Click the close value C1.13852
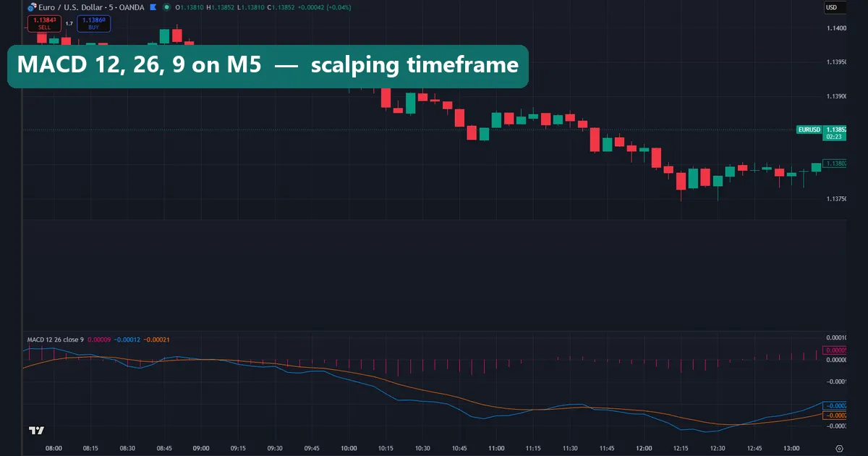This screenshot has width=868, height=456. [x=281, y=7]
